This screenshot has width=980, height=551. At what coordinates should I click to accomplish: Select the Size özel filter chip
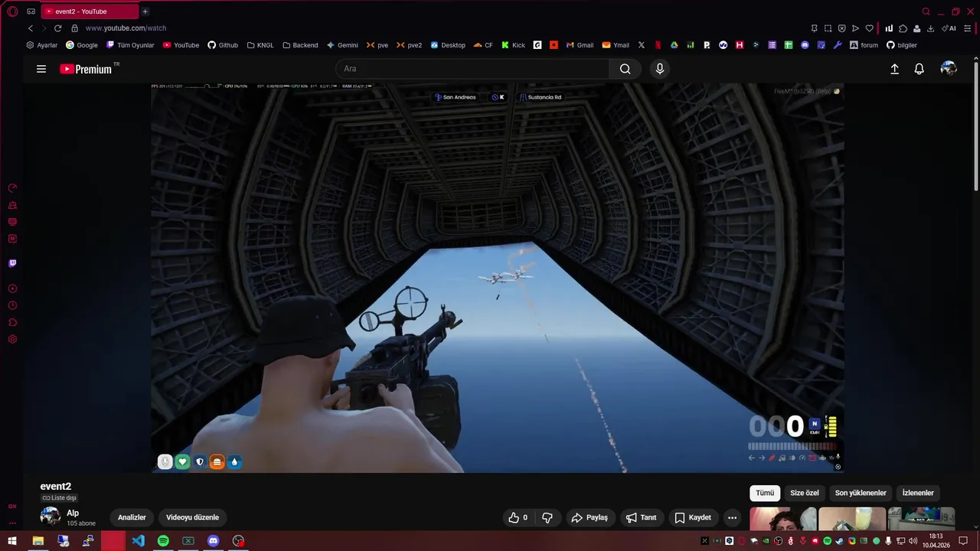tap(804, 493)
